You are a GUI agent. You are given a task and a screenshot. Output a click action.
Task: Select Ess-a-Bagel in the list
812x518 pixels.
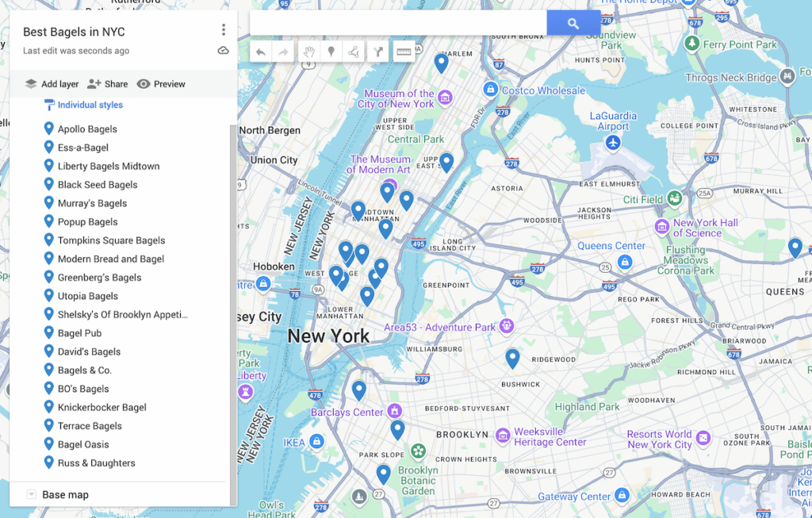click(x=82, y=148)
